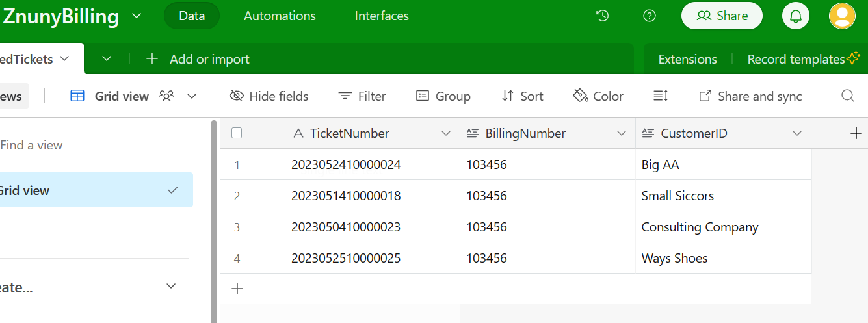Screen dimensions: 868x323
Task: Open the Extensions panel
Action: (x=687, y=59)
